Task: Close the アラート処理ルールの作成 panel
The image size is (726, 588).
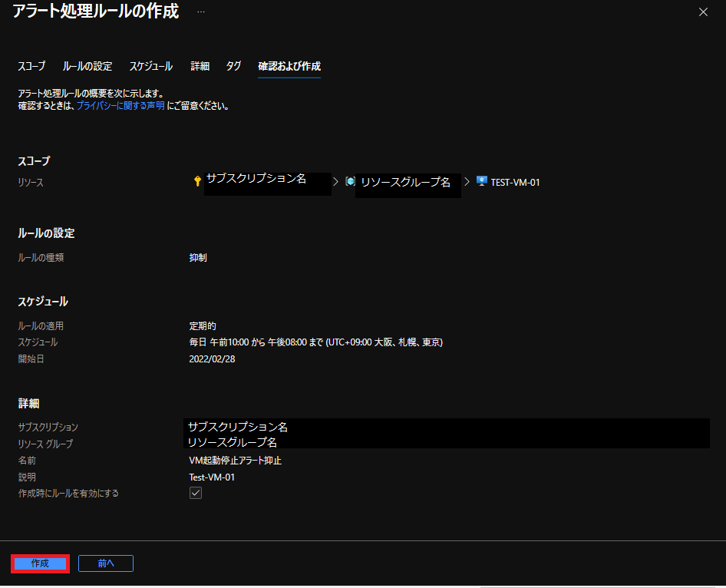Action: tap(704, 12)
